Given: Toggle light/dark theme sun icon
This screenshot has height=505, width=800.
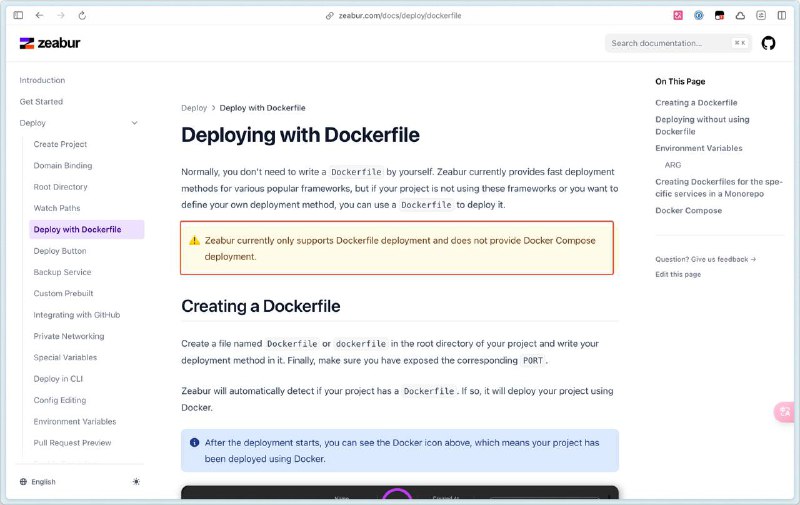Looking at the screenshot, I should [x=136, y=482].
